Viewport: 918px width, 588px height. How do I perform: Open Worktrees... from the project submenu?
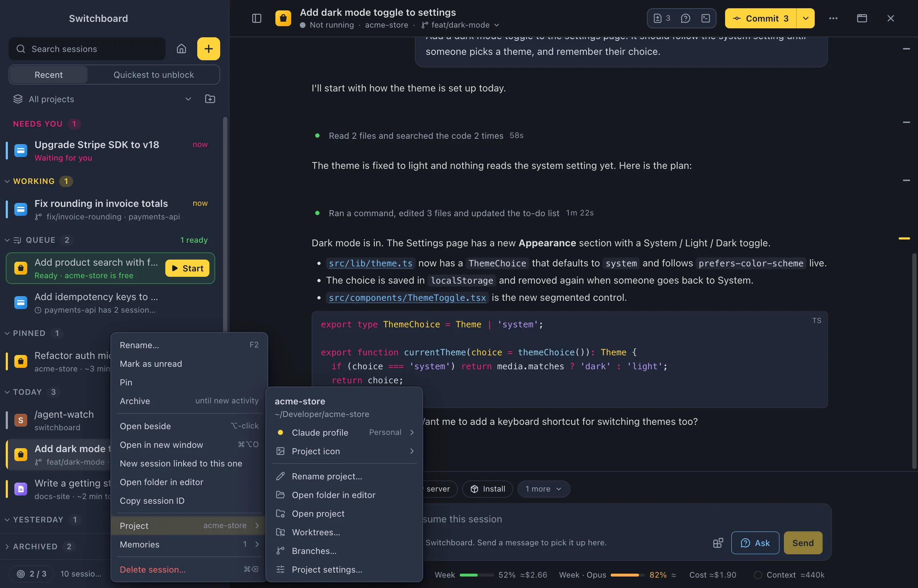coord(344,532)
